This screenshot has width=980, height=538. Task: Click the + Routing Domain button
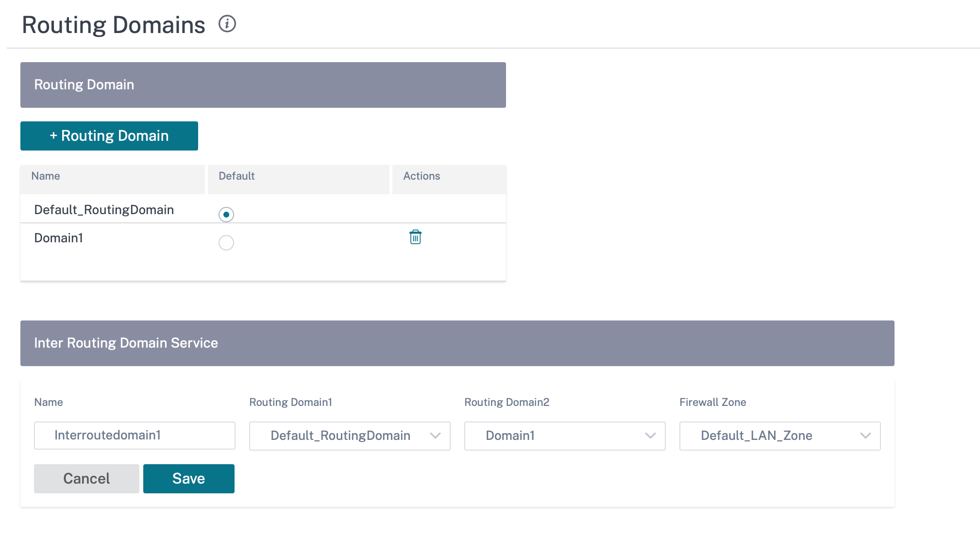click(109, 136)
